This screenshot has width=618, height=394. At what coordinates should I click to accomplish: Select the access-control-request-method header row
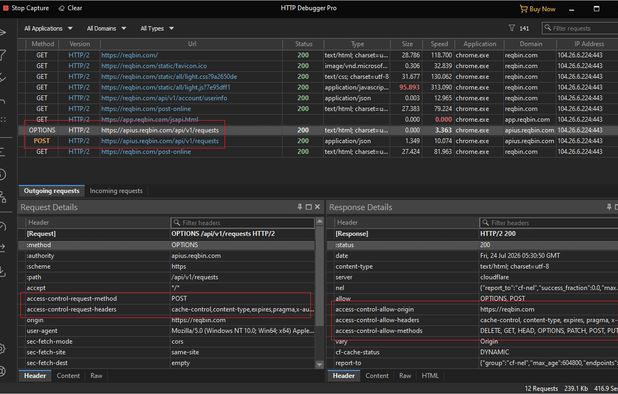coord(167,299)
